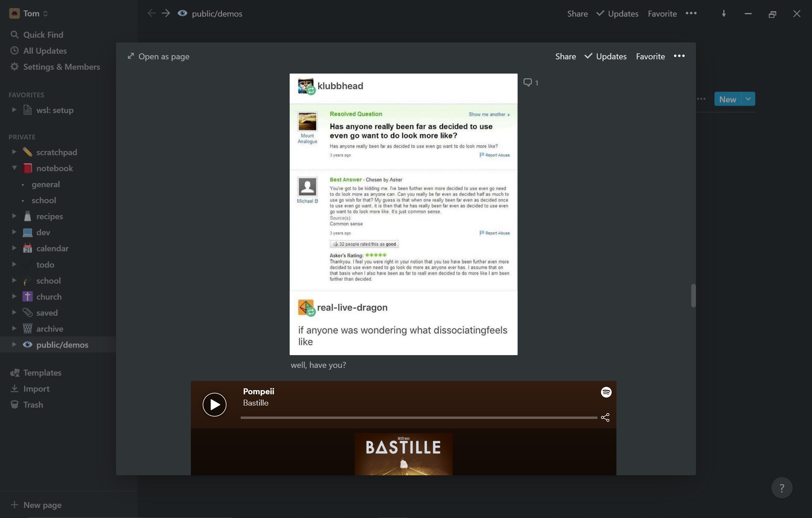Open page preview more options menu
The image size is (812, 518).
(x=679, y=56)
